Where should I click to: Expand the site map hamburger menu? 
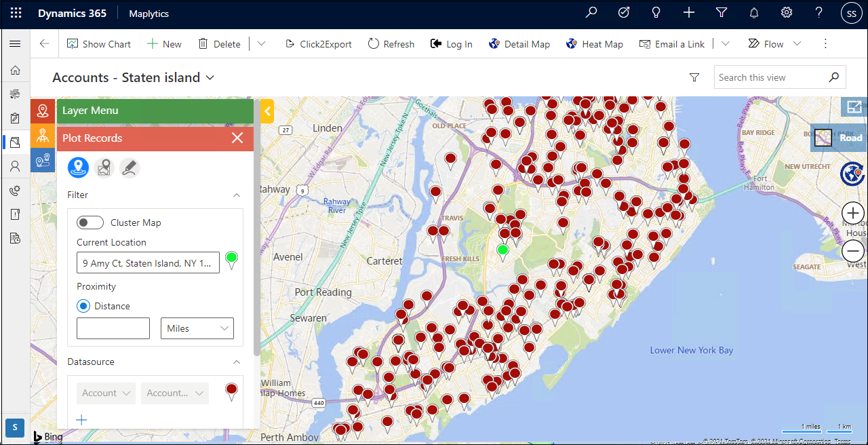[x=15, y=44]
